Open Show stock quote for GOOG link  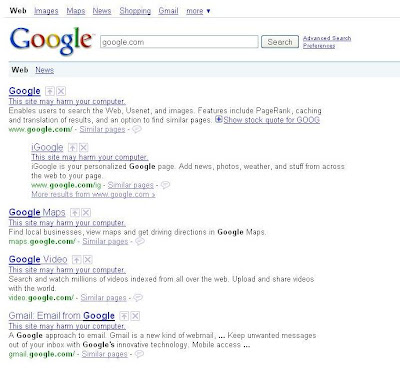point(272,120)
